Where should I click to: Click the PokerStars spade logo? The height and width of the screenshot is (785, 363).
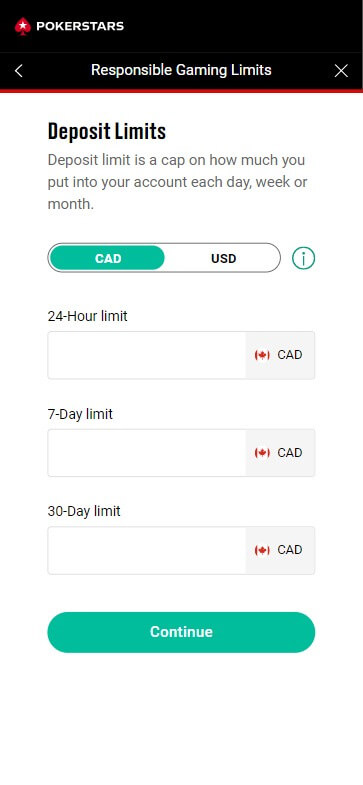pyautogui.click(x=23, y=26)
